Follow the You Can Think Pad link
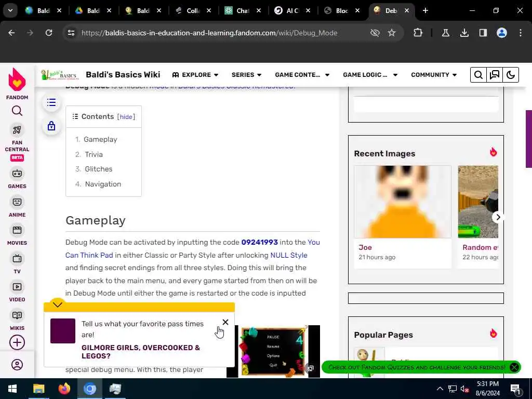The image size is (532, 399). click(89, 255)
